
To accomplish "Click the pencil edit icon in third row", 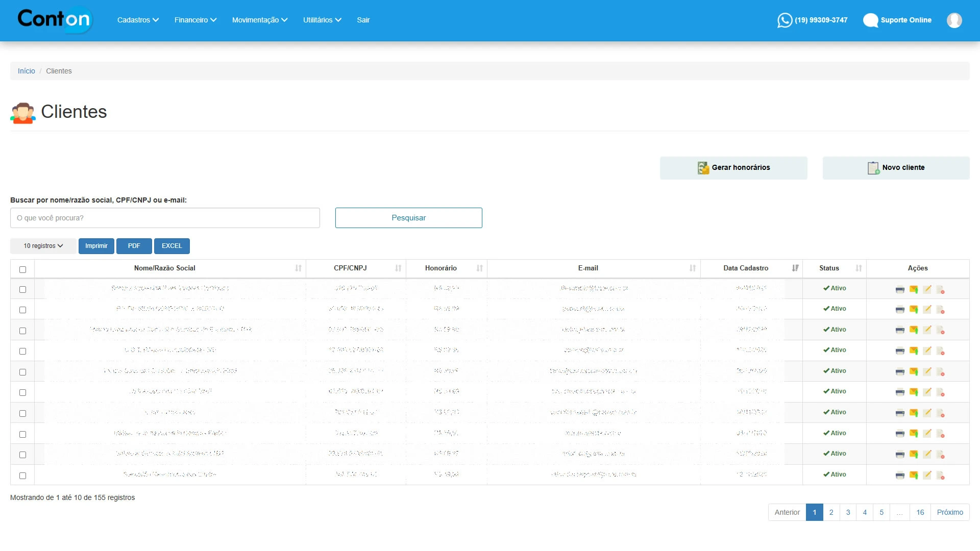I will pos(927,330).
